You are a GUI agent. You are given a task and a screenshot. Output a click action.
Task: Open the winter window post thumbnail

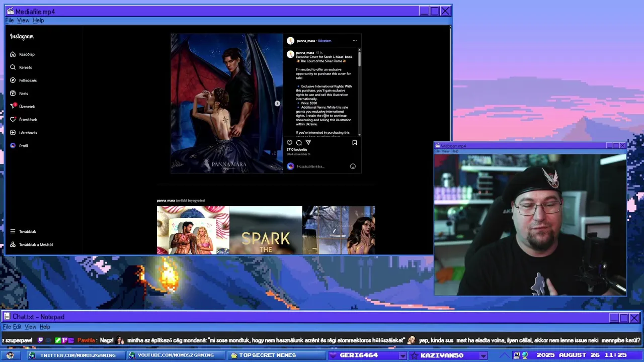pos(339,230)
